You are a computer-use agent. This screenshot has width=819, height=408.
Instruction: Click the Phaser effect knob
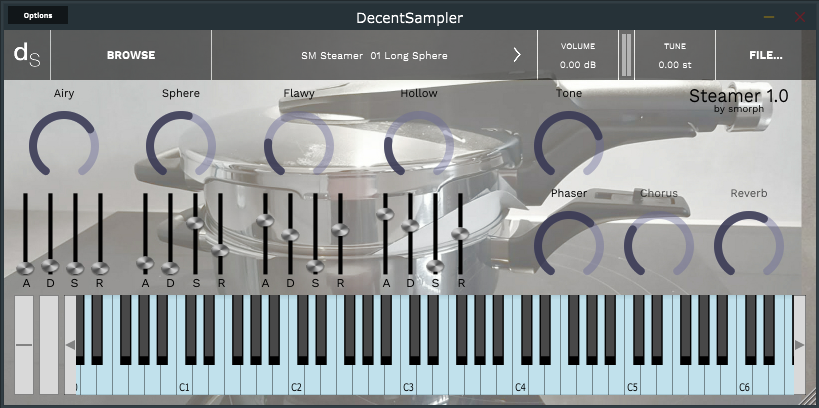[569, 245]
